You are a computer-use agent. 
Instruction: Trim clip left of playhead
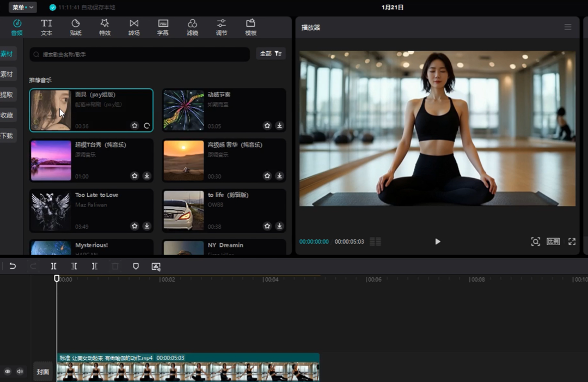(74, 266)
